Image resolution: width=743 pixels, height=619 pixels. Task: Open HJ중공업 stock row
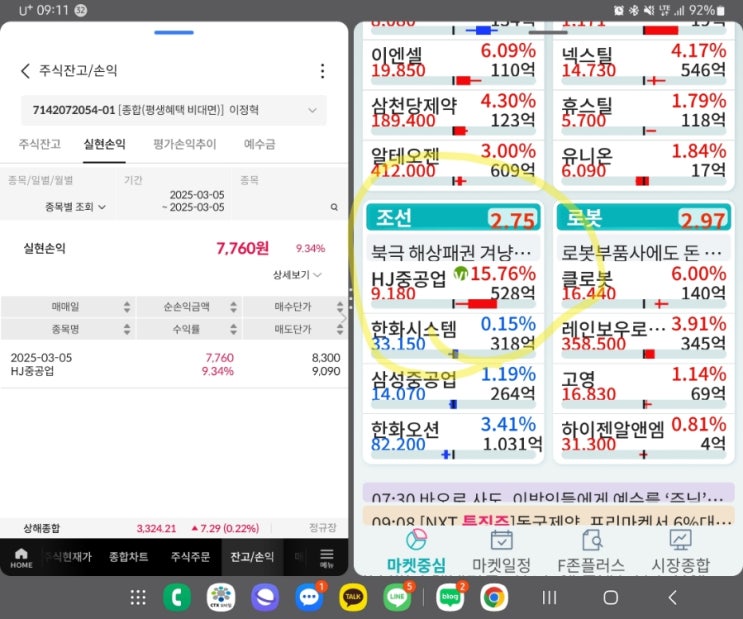453,287
